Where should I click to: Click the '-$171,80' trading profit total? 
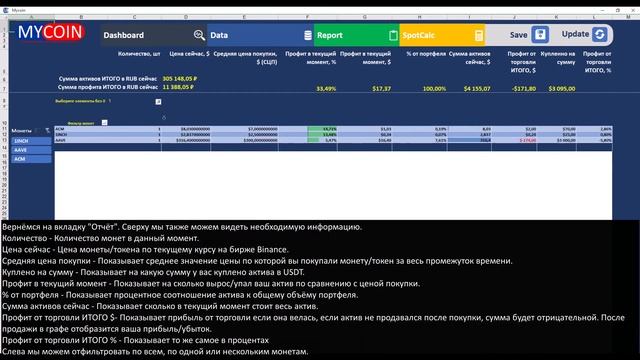coord(524,89)
